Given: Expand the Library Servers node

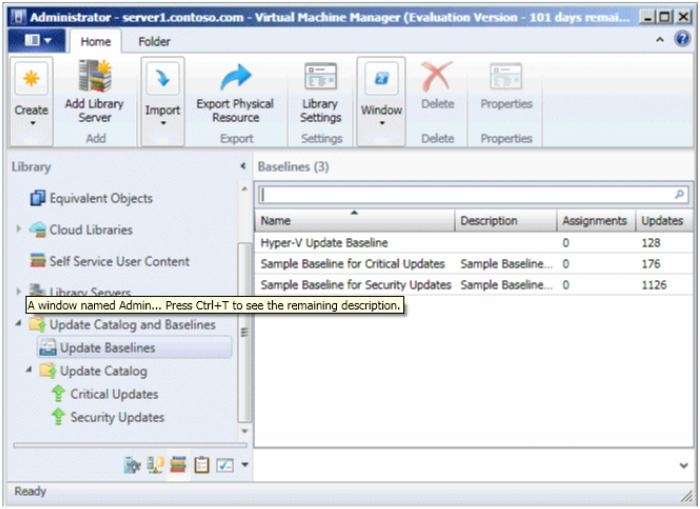Looking at the screenshot, I should (x=18, y=291).
